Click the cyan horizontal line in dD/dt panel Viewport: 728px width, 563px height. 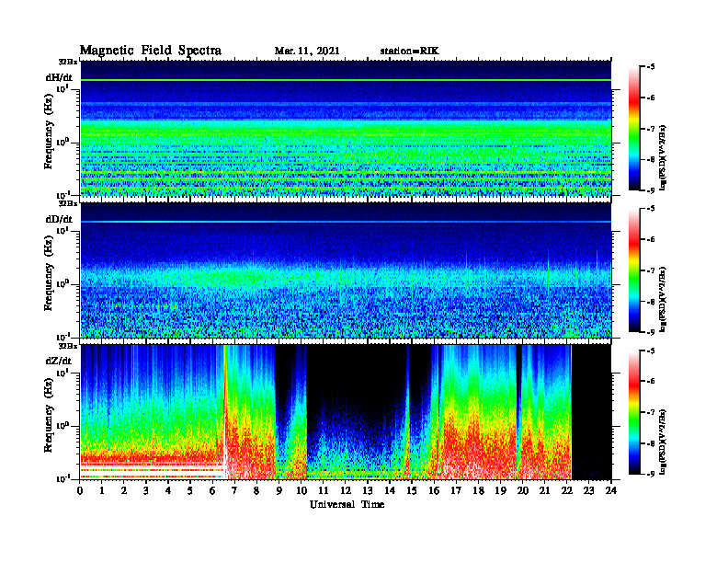346,222
